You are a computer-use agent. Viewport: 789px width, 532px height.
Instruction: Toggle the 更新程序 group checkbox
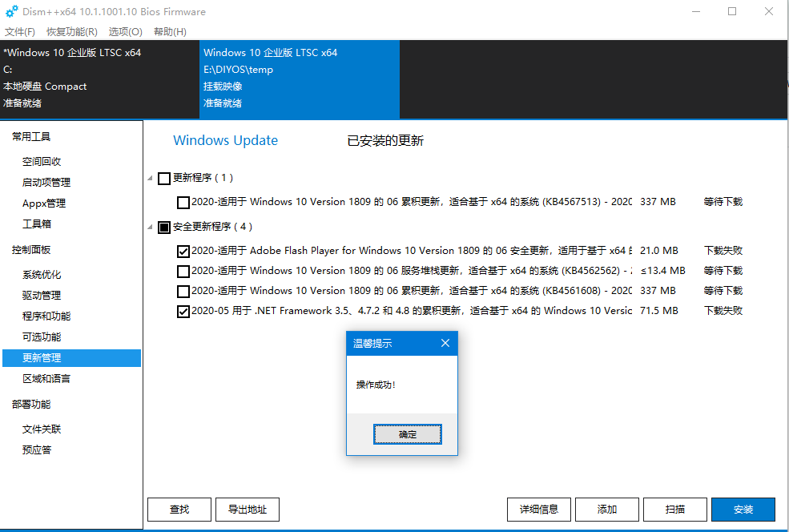click(164, 178)
